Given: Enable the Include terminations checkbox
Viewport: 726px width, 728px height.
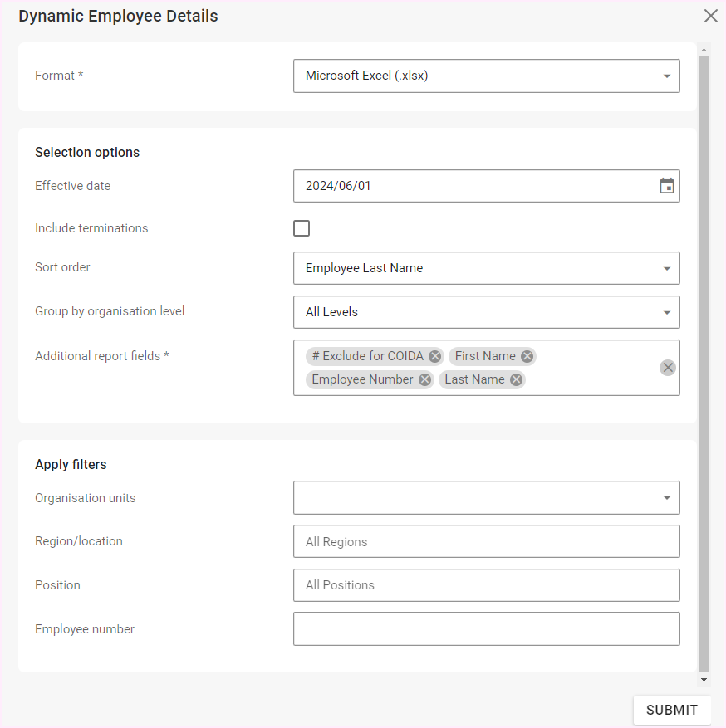Looking at the screenshot, I should pos(302,228).
